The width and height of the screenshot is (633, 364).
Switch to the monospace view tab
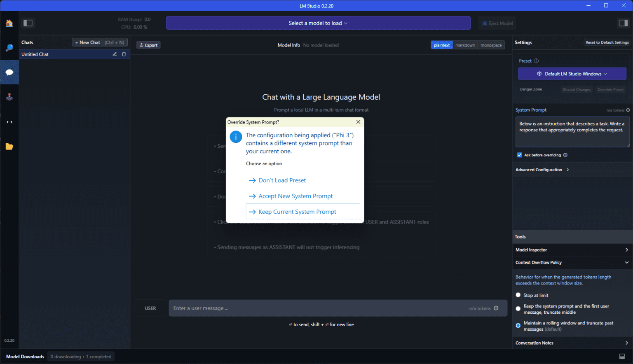(491, 45)
